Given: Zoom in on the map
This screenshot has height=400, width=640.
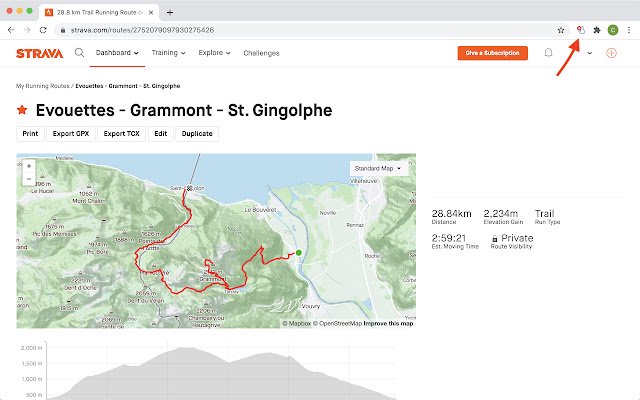Looking at the screenshot, I should [28, 165].
